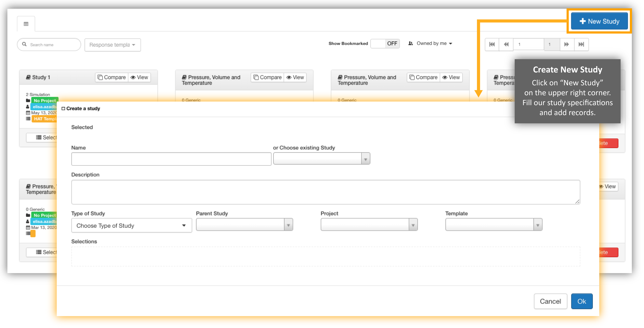644x328 pixels.
Task: Go to next page pagination icon
Action: tap(567, 44)
